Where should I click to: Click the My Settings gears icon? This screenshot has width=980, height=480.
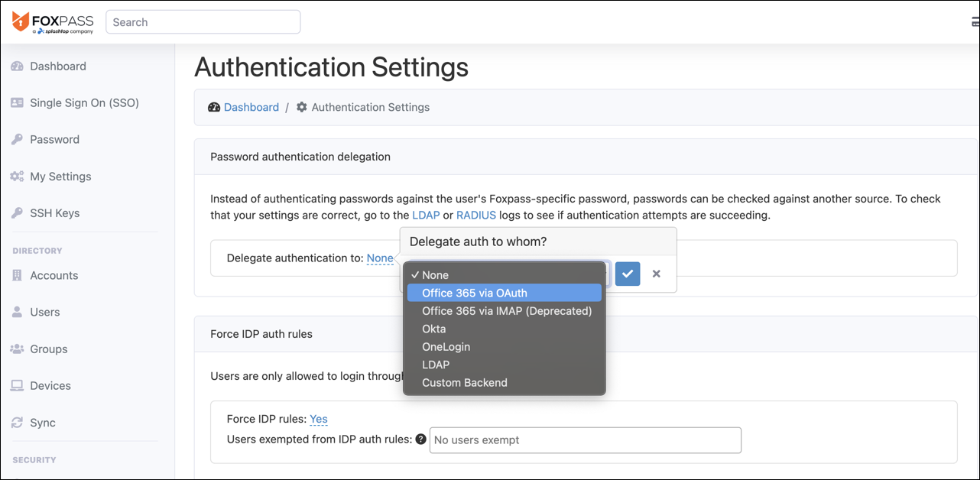[17, 177]
